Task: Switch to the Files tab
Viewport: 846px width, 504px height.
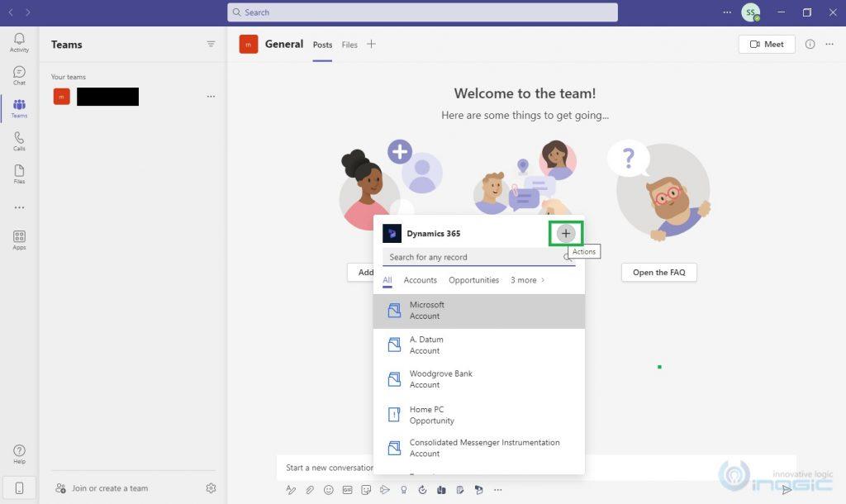Action: (x=349, y=45)
